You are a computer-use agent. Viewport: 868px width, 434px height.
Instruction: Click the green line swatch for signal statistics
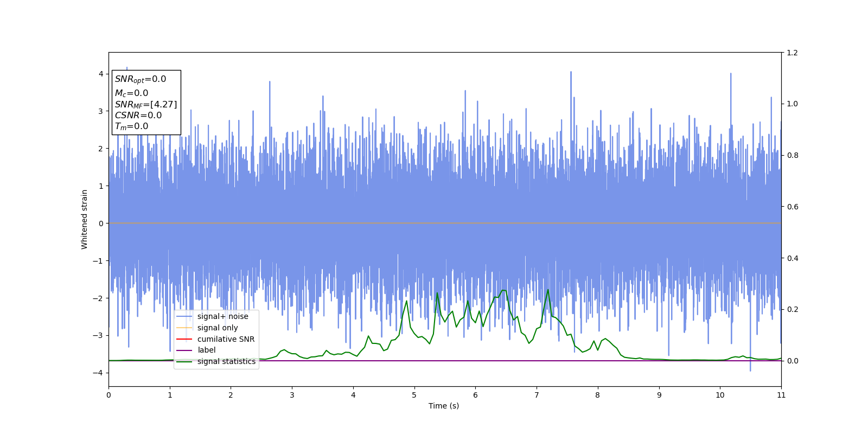tap(184, 361)
